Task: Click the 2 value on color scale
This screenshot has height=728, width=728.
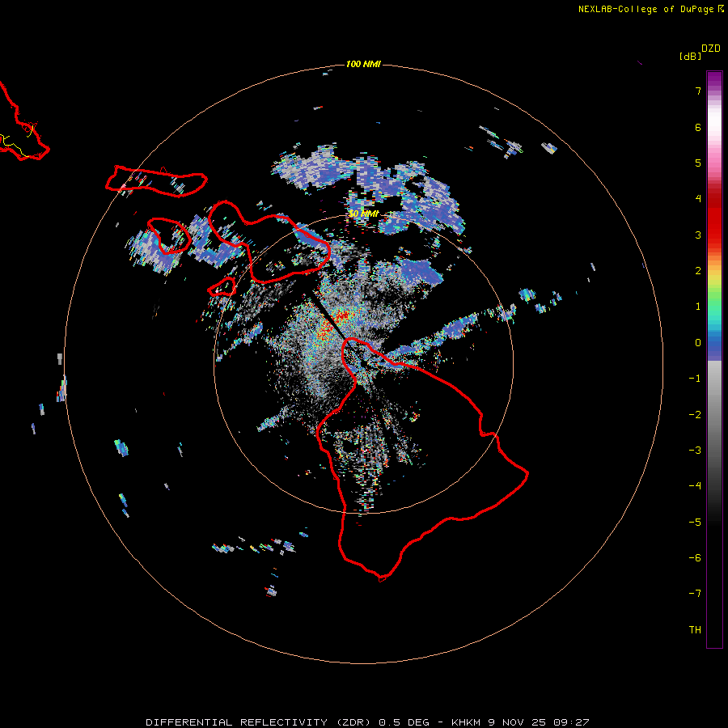Action: pos(698,271)
